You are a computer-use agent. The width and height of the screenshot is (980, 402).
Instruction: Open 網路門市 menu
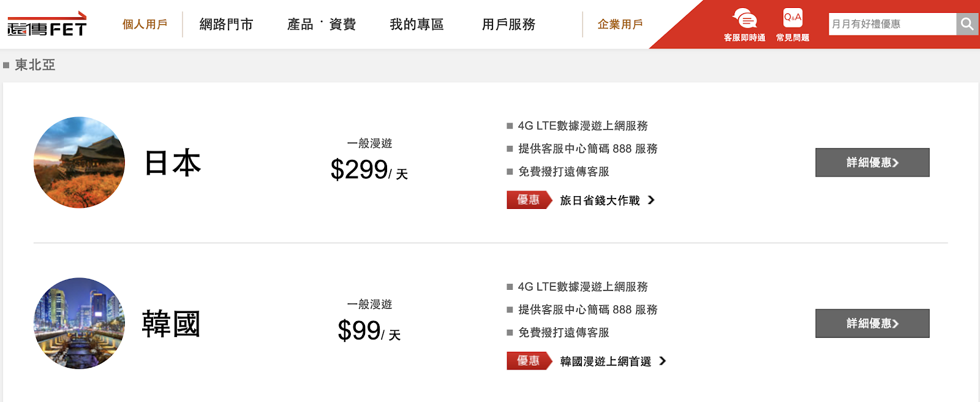pyautogui.click(x=226, y=25)
